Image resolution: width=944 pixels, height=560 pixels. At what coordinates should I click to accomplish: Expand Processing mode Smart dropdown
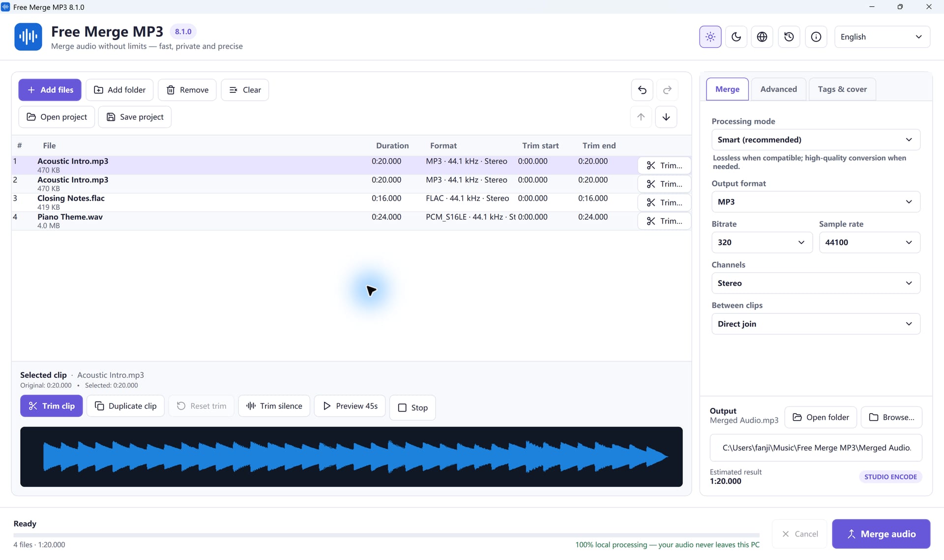816,140
